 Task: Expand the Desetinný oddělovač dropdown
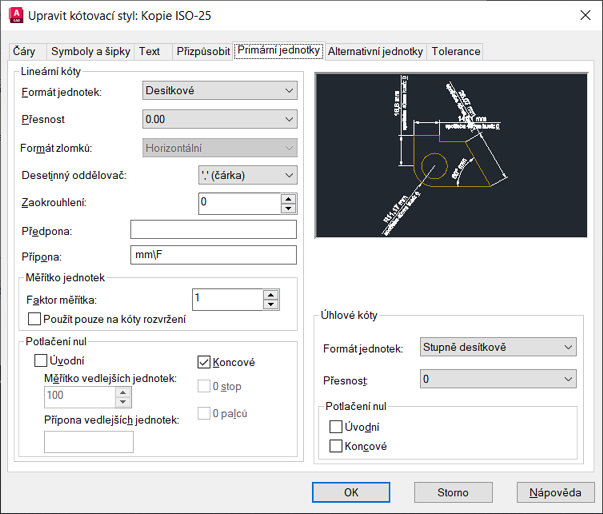pos(248,175)
